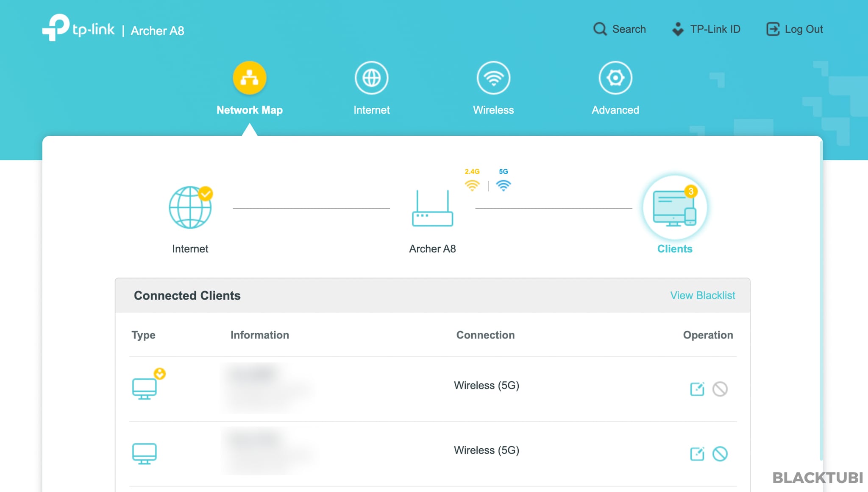The height and width of the screenshot is (492, 868).
Task: Click the 2.4G Wi-Fi signal icon
Action: click(x=472, y=185)
